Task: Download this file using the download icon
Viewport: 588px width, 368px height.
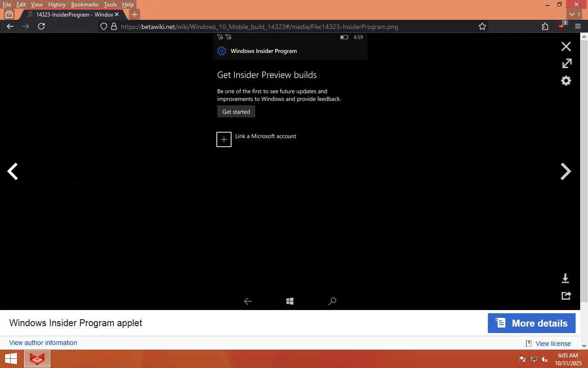Action: pos(565,278)
